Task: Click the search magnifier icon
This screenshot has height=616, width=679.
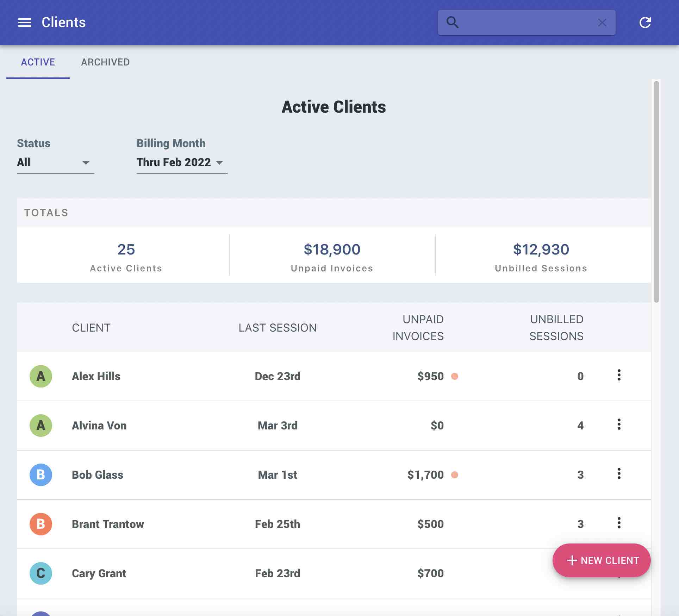Action: 453,22
